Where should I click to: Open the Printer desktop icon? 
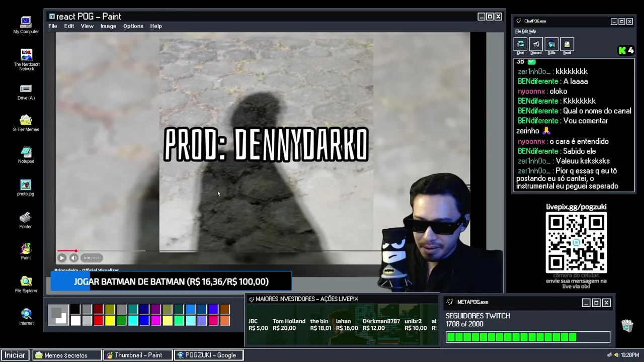tap(26, 220)
